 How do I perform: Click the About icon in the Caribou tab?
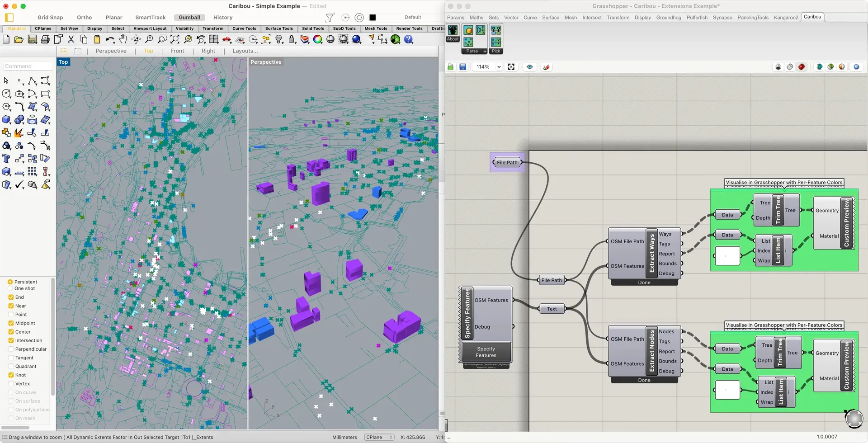click(452, 31)
